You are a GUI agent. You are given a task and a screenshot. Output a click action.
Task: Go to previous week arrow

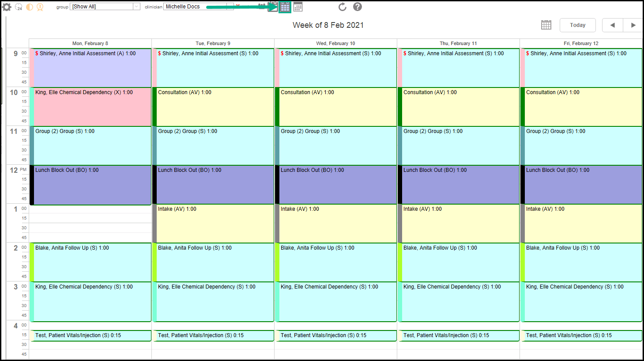(x=612, y=25)
